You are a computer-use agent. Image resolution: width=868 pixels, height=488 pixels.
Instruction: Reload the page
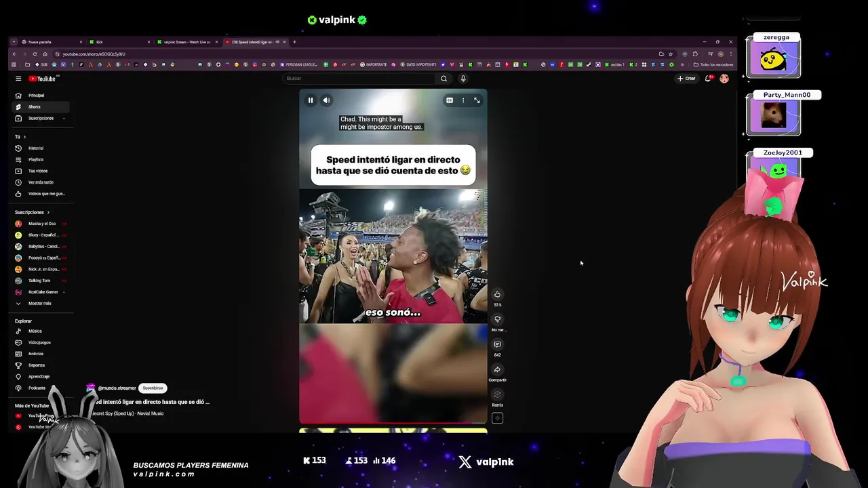[35, 54]
